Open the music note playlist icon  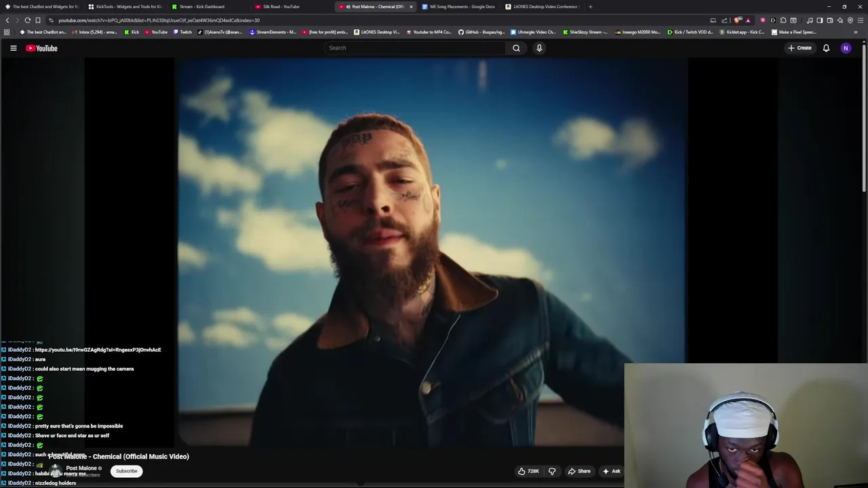tap(810, 20)
